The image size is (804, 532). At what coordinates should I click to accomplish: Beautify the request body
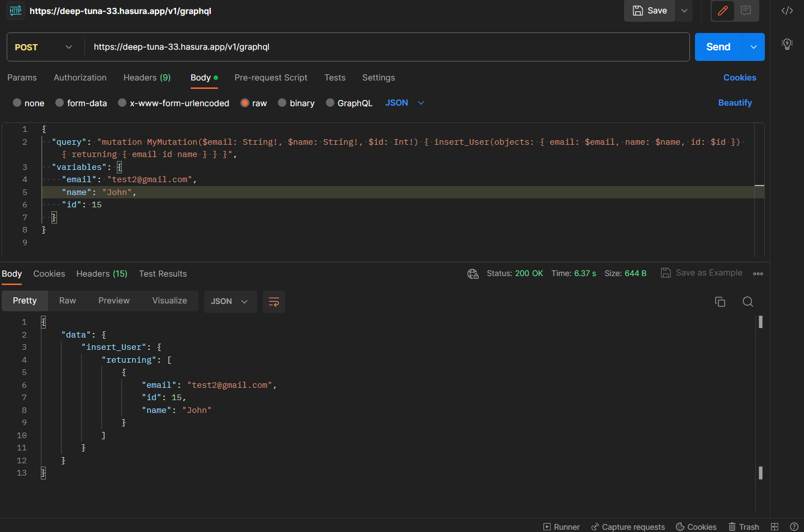pos(735,103)
